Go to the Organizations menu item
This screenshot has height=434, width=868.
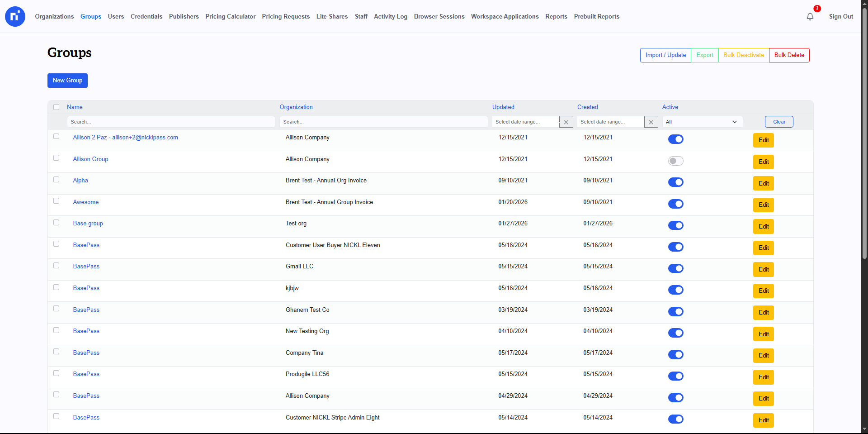point(54,17)
